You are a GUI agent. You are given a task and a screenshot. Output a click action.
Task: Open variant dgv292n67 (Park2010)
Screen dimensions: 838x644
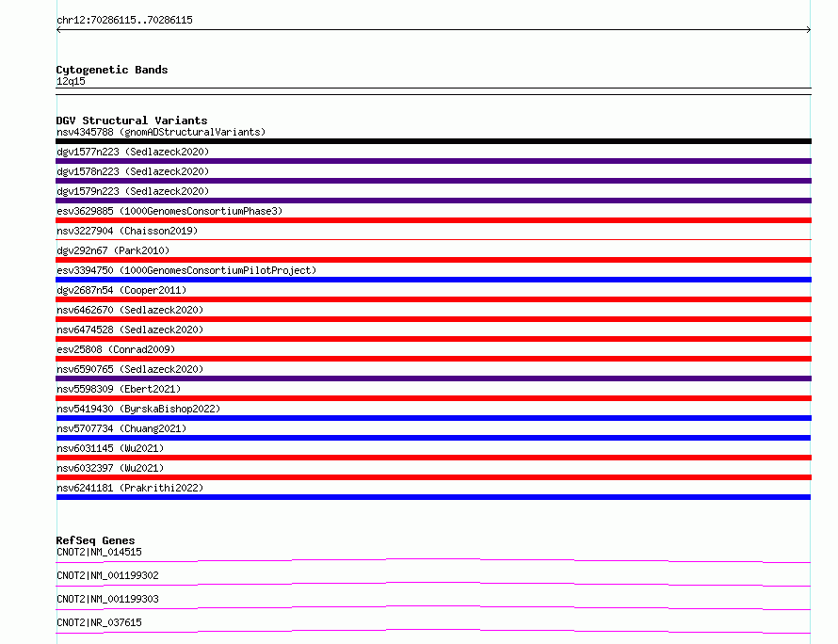click(113, 250)
